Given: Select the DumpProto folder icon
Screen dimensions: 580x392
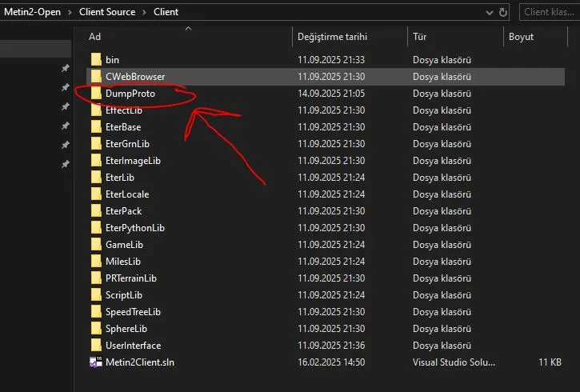Looking at the screenshot, I should 96,94.
